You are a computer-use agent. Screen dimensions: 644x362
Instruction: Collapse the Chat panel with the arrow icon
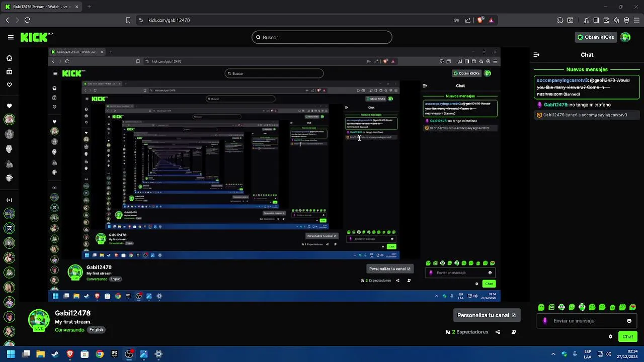[x=536, y=55]
